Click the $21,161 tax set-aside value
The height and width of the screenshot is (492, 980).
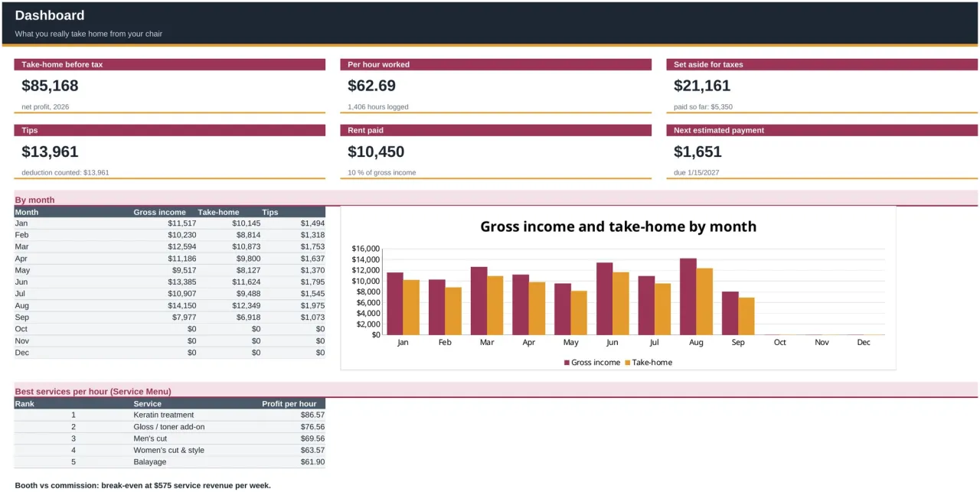point(702,86)
